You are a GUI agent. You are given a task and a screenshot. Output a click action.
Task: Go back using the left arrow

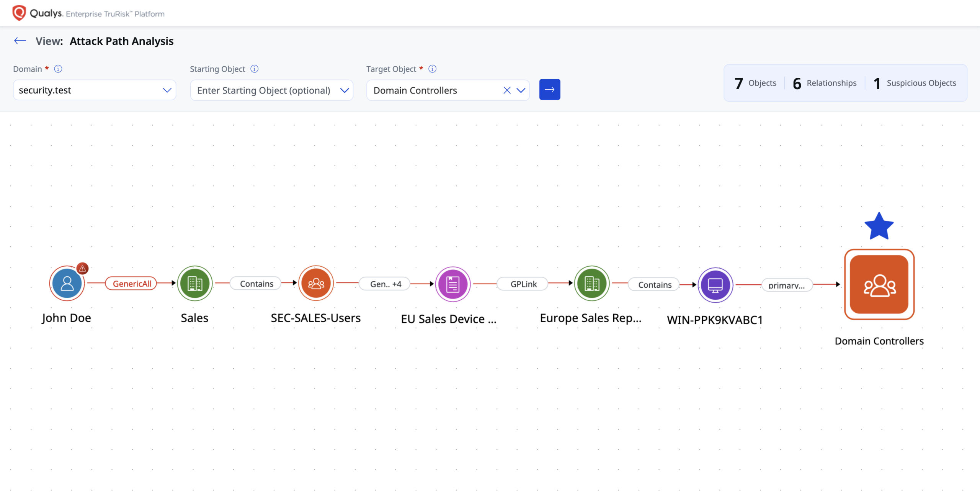coord(20,41)
